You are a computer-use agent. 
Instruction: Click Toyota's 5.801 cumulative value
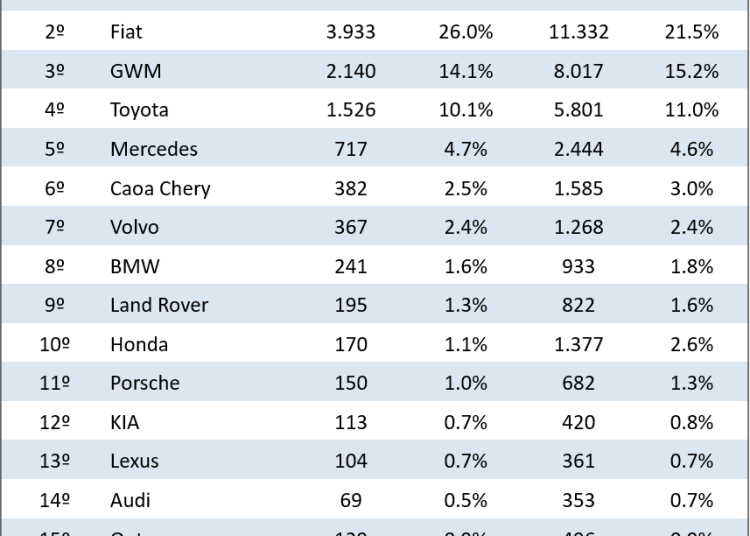[x=576, y=110]
